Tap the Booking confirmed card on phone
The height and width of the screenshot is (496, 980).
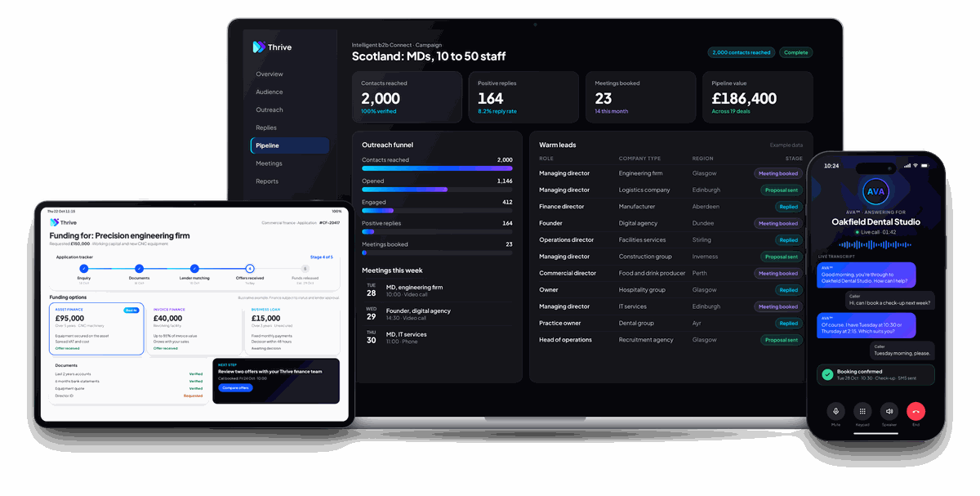(x=875, y=374)
